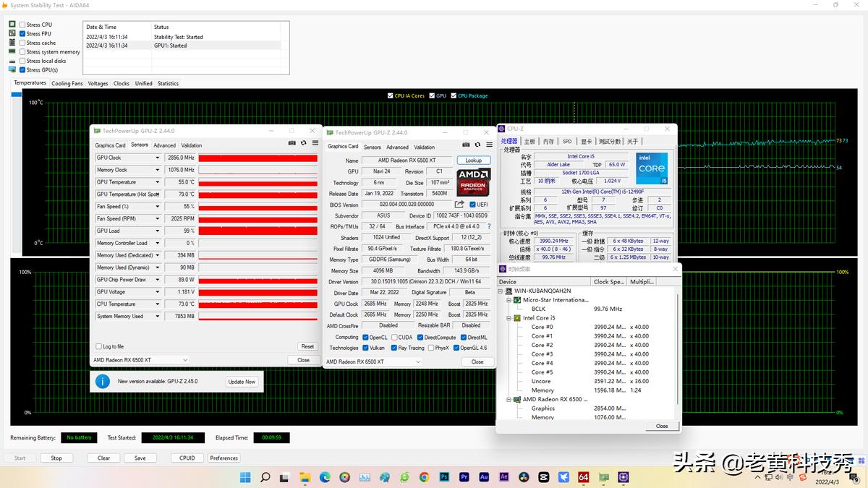Open Premiere Pro from the taskbar
This screenshot has width=868, height=488.
[464, 477]
